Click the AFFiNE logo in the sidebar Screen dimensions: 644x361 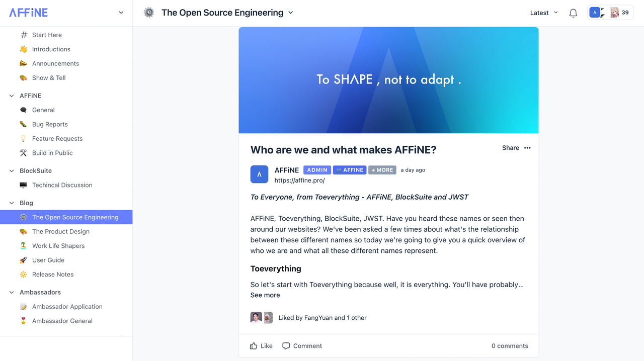(29, 13)
